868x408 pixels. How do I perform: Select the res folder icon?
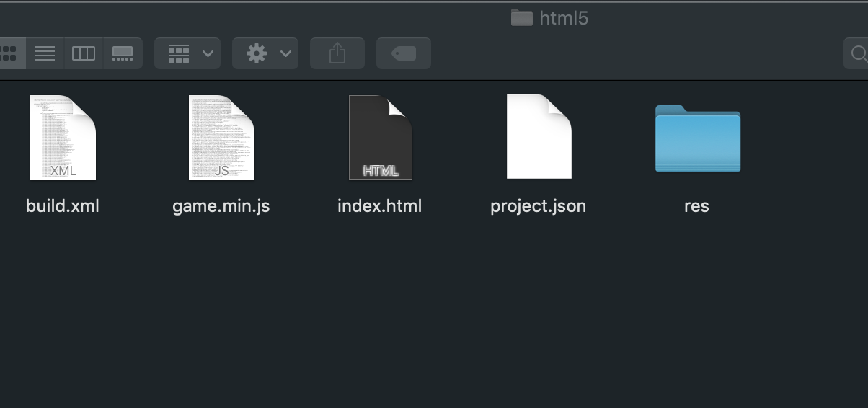pos(697,138)
